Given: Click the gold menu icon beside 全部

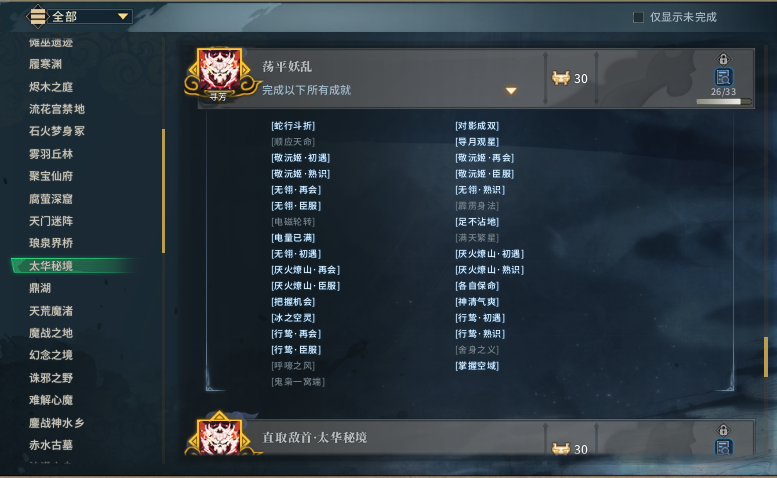Looking at the screenshot, I should (38, 16).
